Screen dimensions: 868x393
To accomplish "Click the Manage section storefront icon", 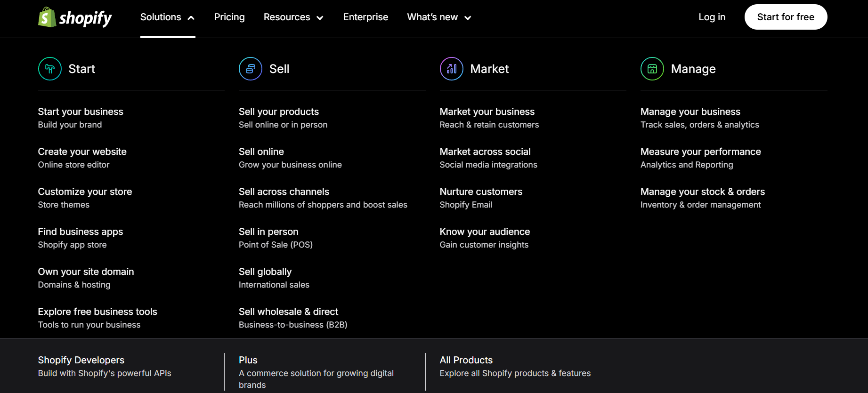I will [x=652, y=69].
